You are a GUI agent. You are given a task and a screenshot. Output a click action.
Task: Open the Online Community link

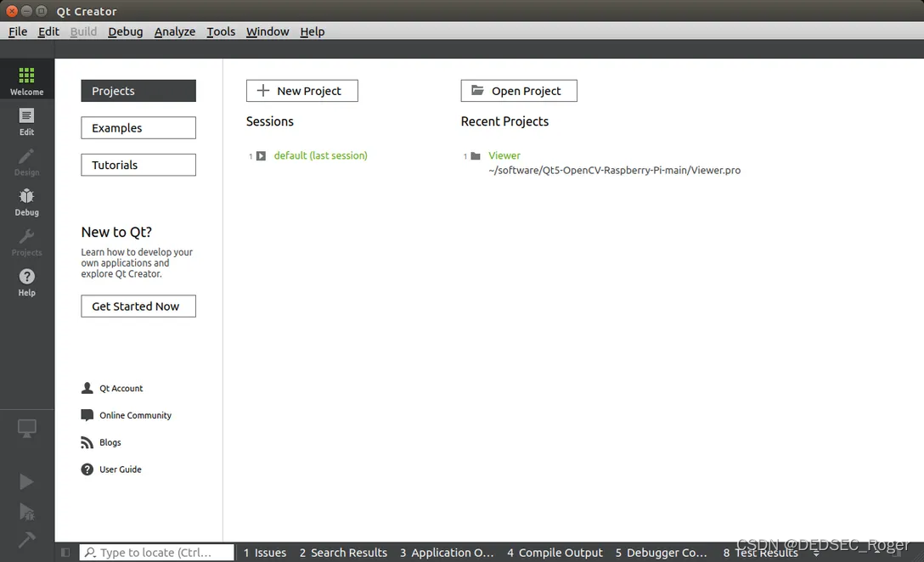[135, 415]
